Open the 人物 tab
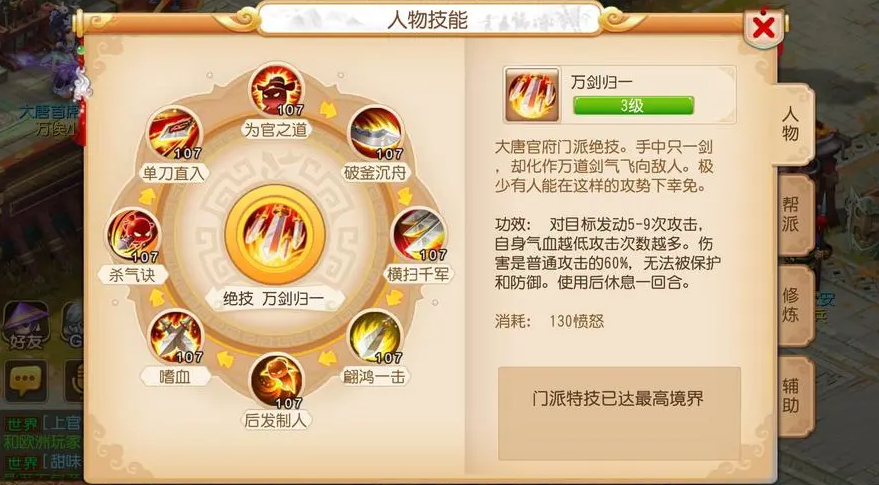This screenshot has width=879, height=485. [x=790, y=124]
